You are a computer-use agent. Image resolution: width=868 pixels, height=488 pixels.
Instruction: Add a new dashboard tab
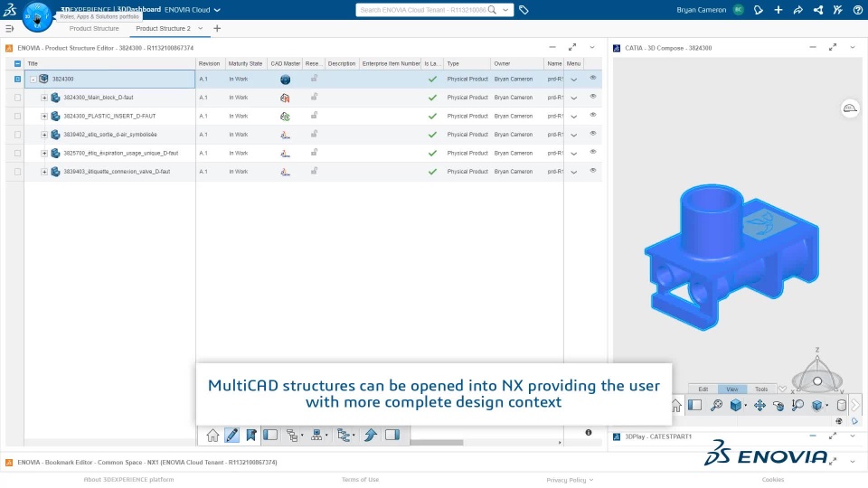click(x=217, y=28)
